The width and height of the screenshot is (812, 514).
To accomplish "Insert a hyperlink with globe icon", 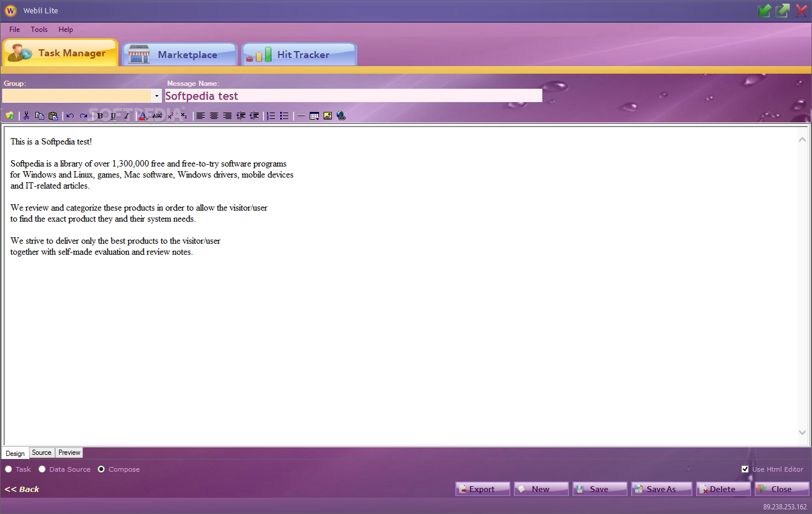I will pyautogui.click(x=341, y=116).
